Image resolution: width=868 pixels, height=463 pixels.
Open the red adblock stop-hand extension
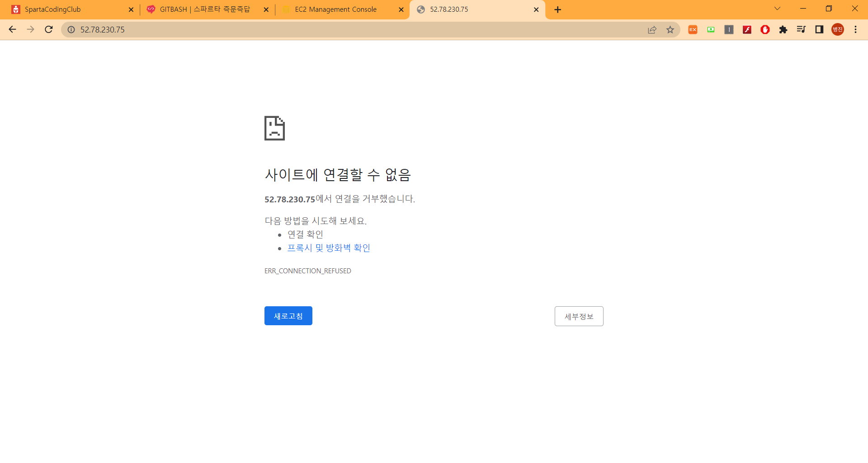point(765,29)
